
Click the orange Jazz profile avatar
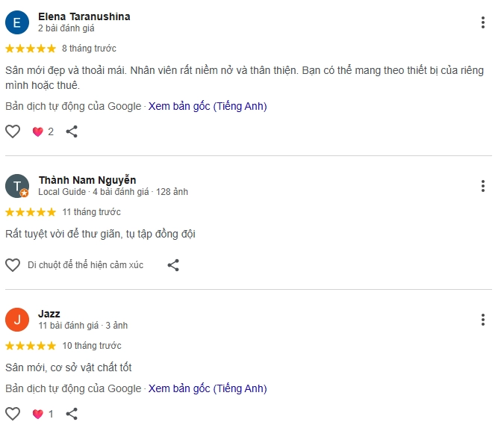(x=17, y=320)
